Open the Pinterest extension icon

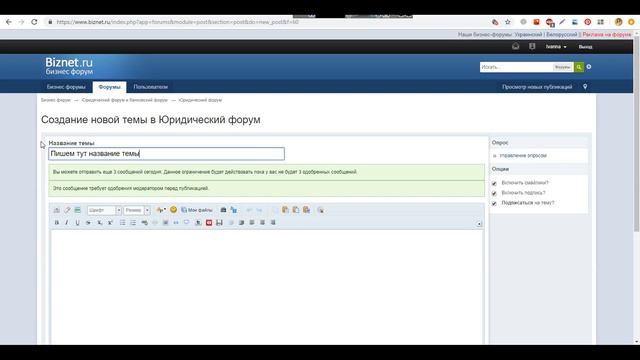[x=587, y=22]
